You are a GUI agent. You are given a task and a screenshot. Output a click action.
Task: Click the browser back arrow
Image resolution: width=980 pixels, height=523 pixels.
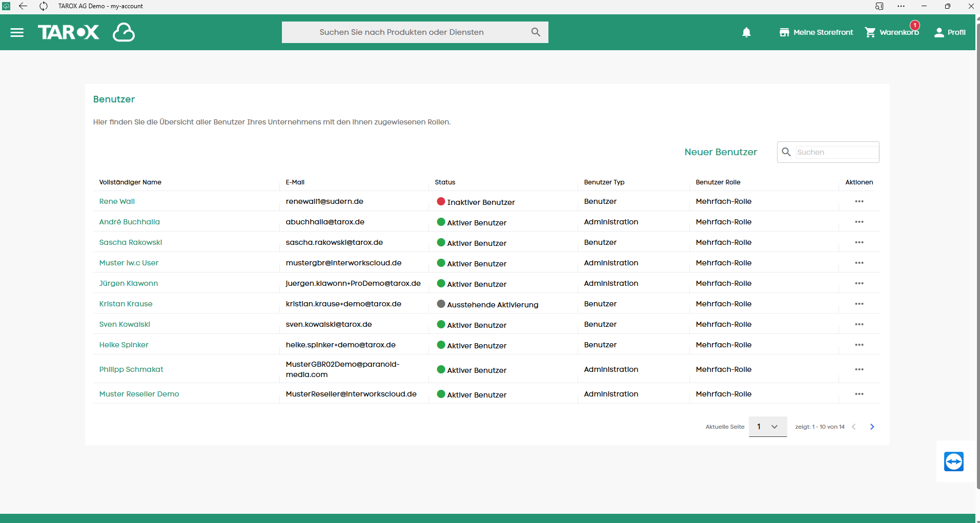point(23,6)
